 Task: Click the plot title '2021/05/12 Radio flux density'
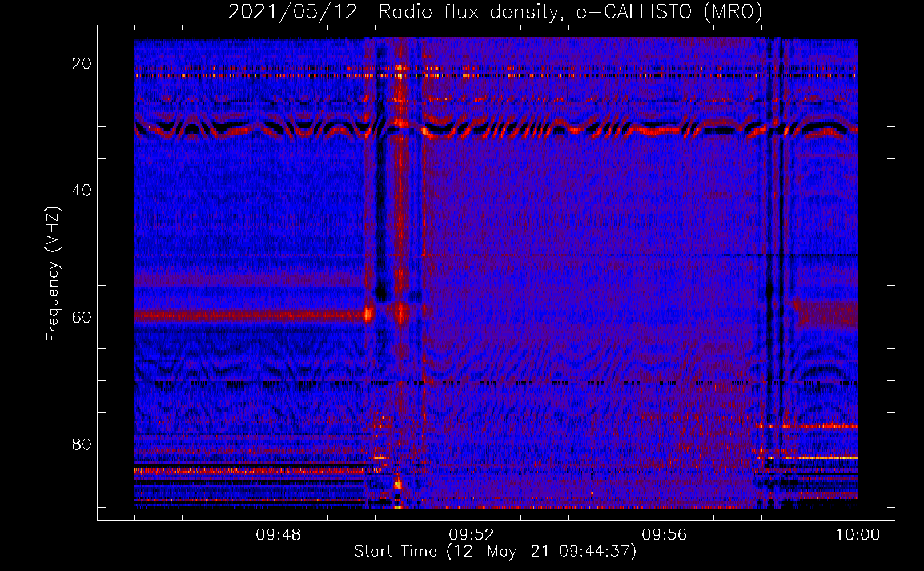pyautogui.click(x=495, y=11)
